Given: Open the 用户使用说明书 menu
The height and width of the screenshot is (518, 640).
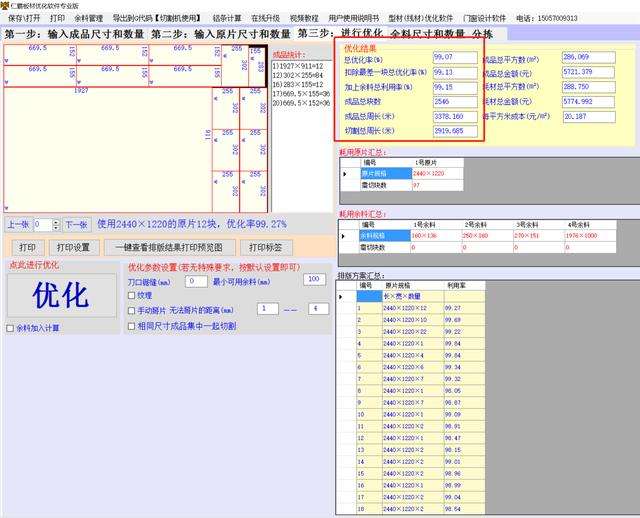Looking at the screenshot, I should pos(353,18).
